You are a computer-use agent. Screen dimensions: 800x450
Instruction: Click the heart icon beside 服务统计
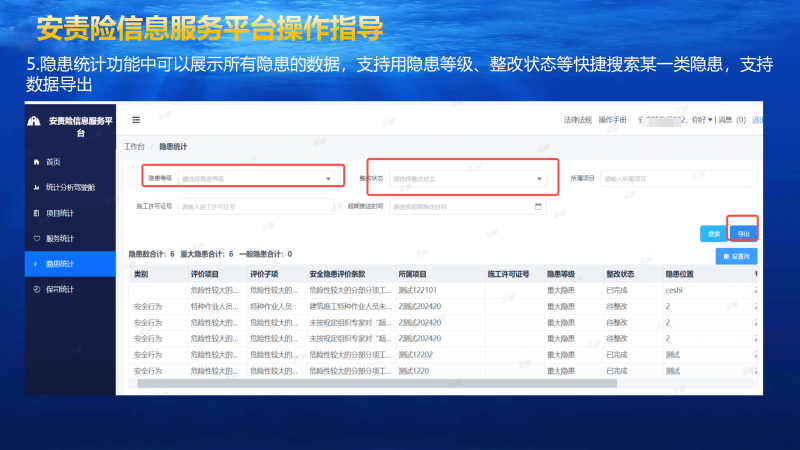click(x=36, y=238)
